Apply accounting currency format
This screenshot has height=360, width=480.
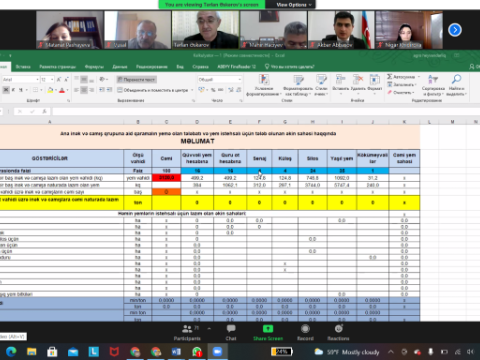(201, 90)
